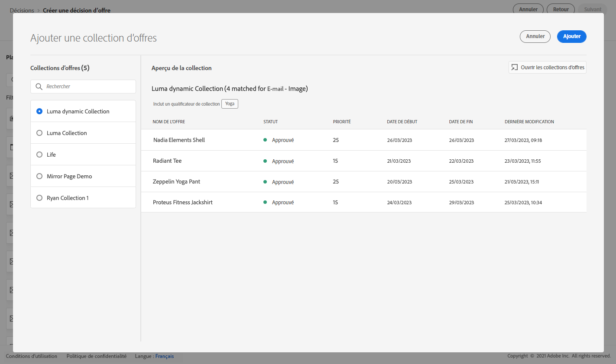Click the Aperçu de la collection heading

[x=182, y=68]
